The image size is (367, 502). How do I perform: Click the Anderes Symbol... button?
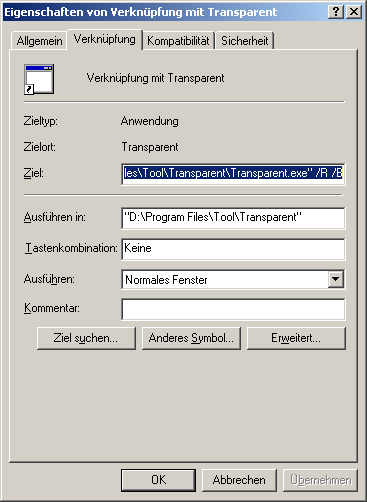point(191,338)
